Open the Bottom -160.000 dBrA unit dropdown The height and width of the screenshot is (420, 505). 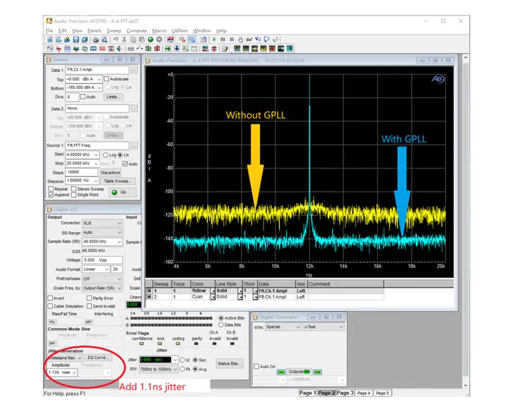[x=99, y=87]
